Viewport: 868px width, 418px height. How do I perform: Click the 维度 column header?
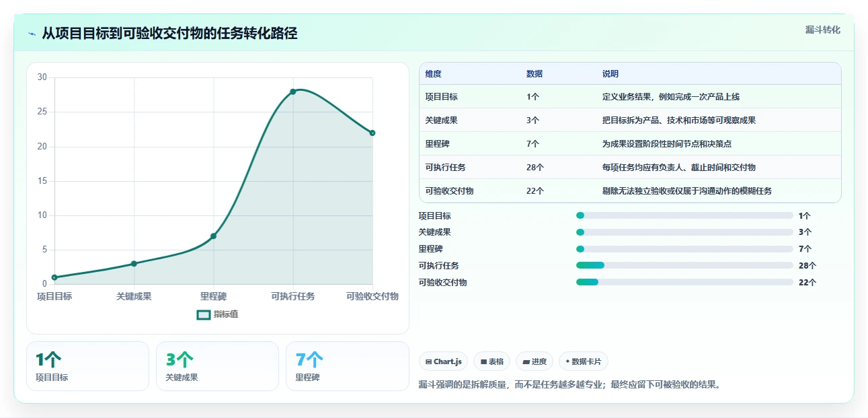click(x=434, y=74)
